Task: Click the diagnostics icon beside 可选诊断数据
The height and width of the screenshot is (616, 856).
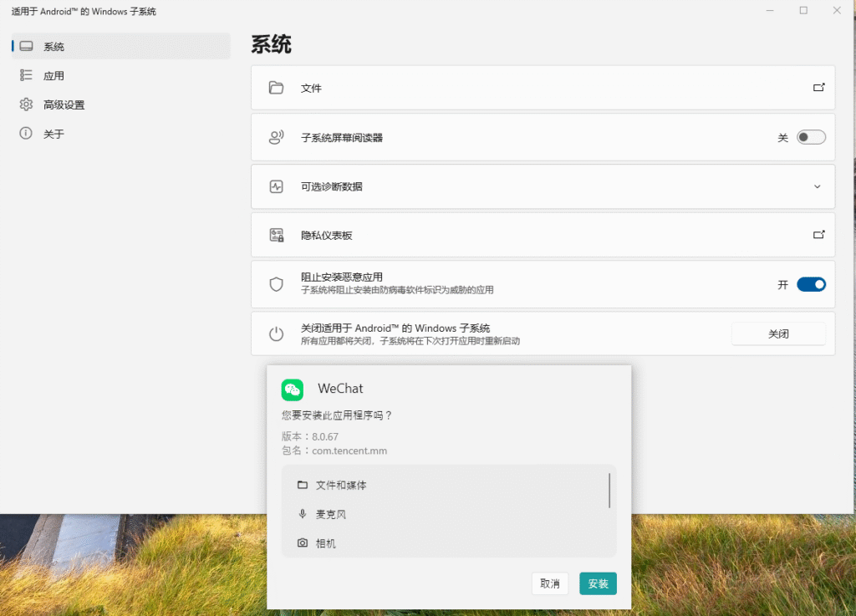Action: click(x=276, y=186)
